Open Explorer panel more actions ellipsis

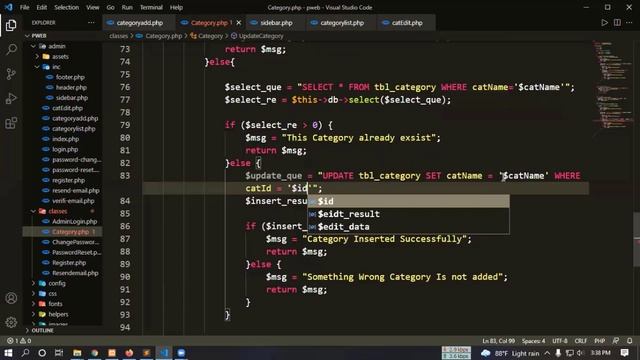(91, 23)
